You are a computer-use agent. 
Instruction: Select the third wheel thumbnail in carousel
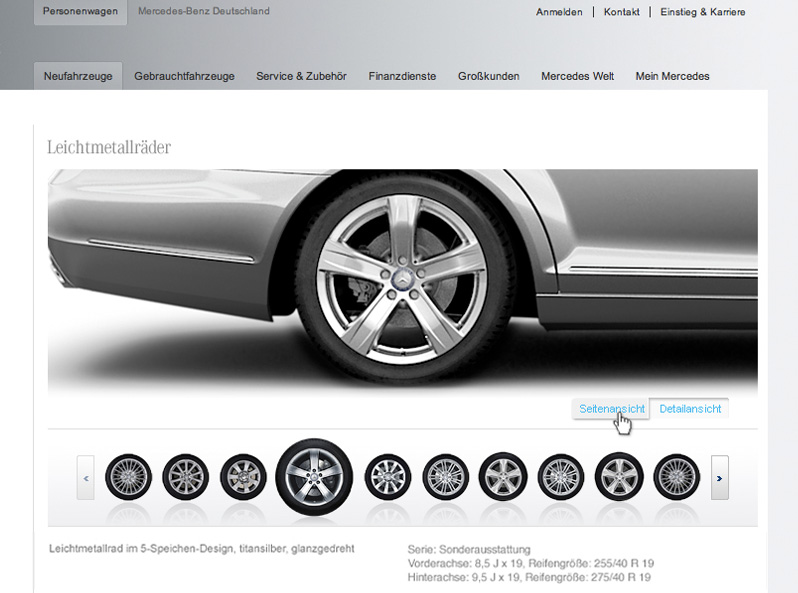click(x=243, y=477)
